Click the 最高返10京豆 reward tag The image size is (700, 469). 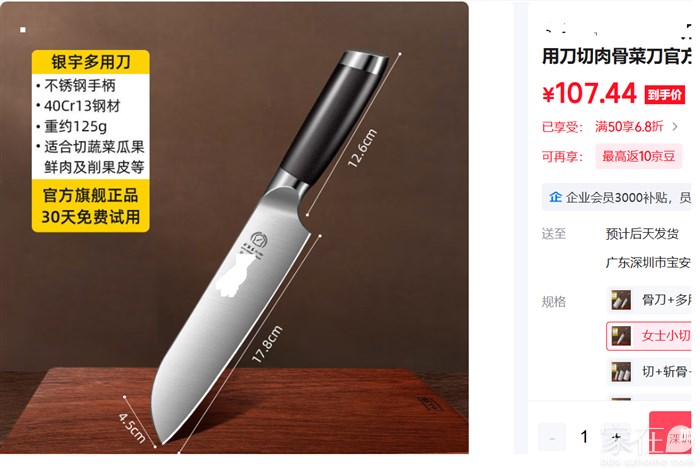638,156
